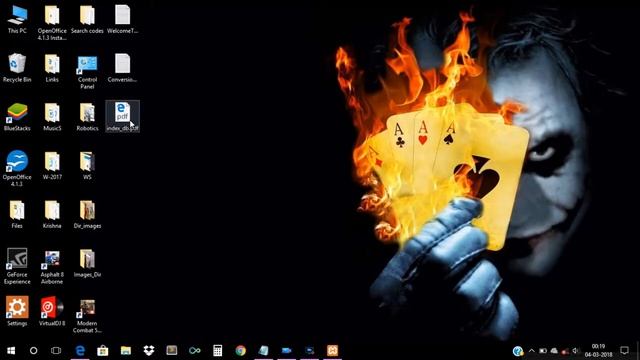
Task: Select the WelcomeT... file icon
Action: (x=122, y=20)
